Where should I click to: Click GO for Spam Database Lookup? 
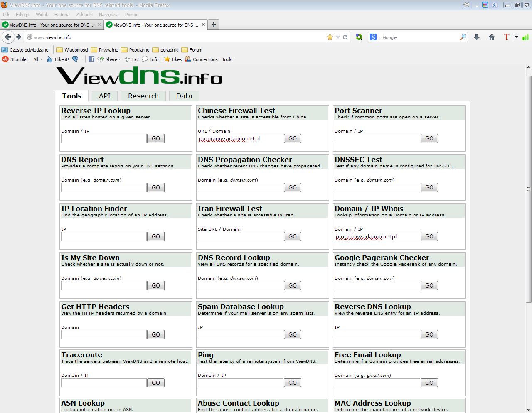293,334
